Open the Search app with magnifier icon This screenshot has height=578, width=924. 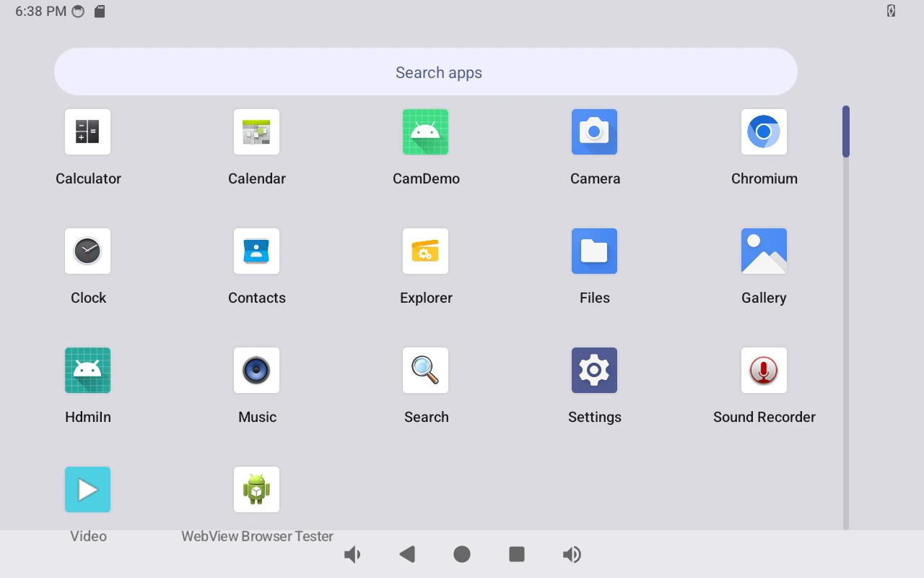pyautogui.click(x=425, y=370)
